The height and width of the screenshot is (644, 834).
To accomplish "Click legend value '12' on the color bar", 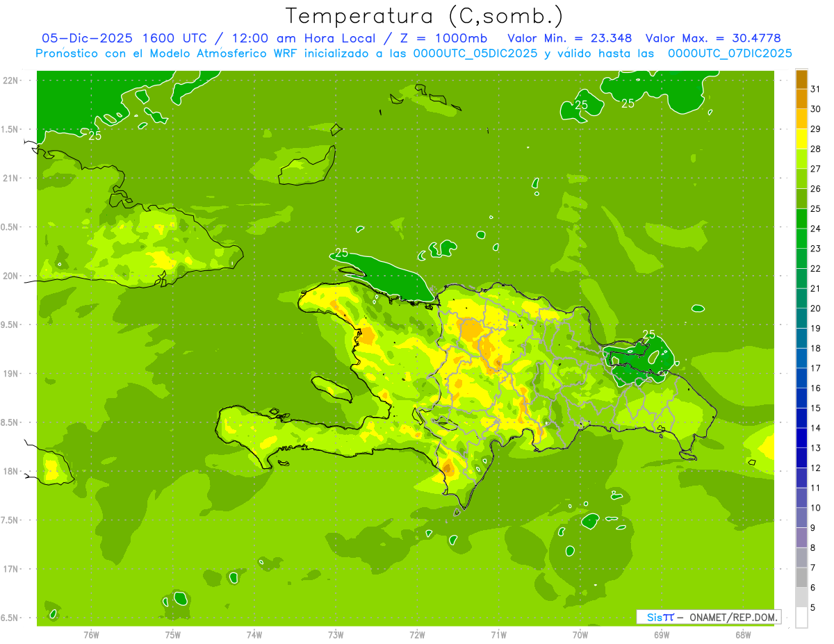I will pyautogui.click(x=816, y=468).
